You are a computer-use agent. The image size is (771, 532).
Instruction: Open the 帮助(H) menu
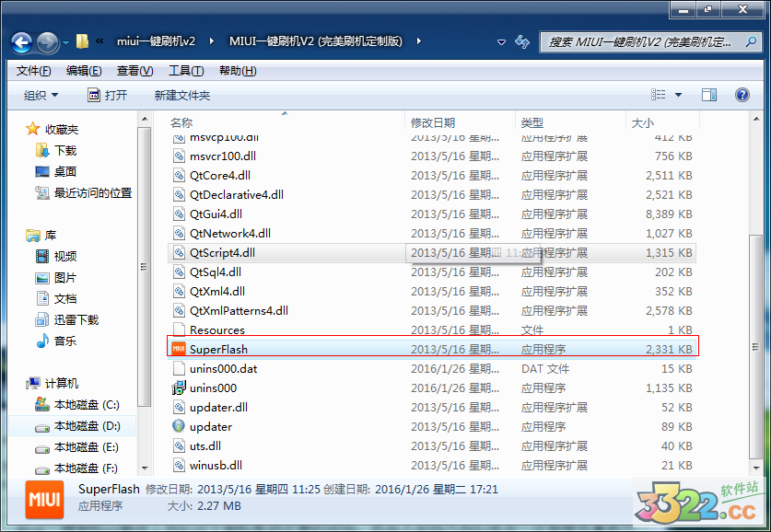238,71
